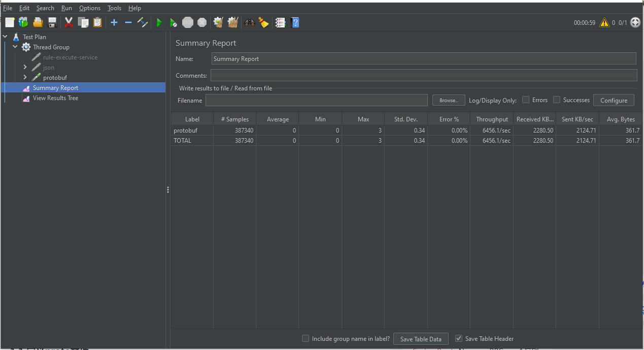The image size is (644, 350).
Task: Collapse the Thread Group node
Action: 15,47
